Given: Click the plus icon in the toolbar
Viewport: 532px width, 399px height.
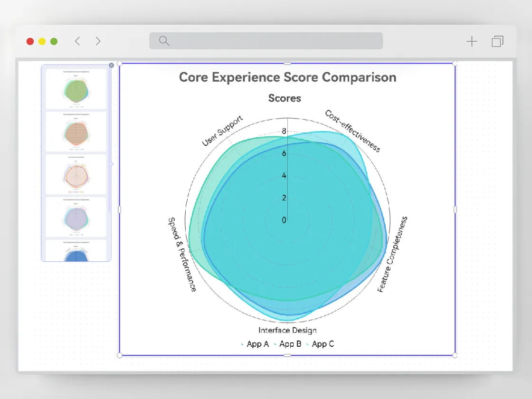Looking at the screenshot, I should click(472, 41).
